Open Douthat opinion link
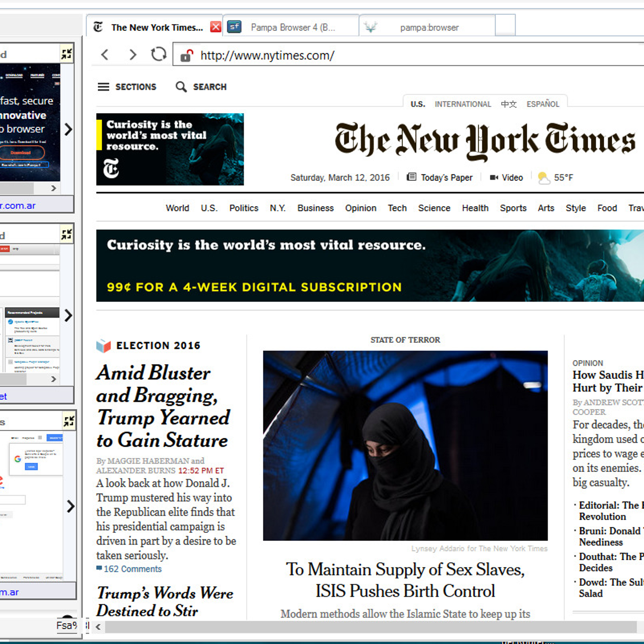644x644 pixels. coord(611,562)
